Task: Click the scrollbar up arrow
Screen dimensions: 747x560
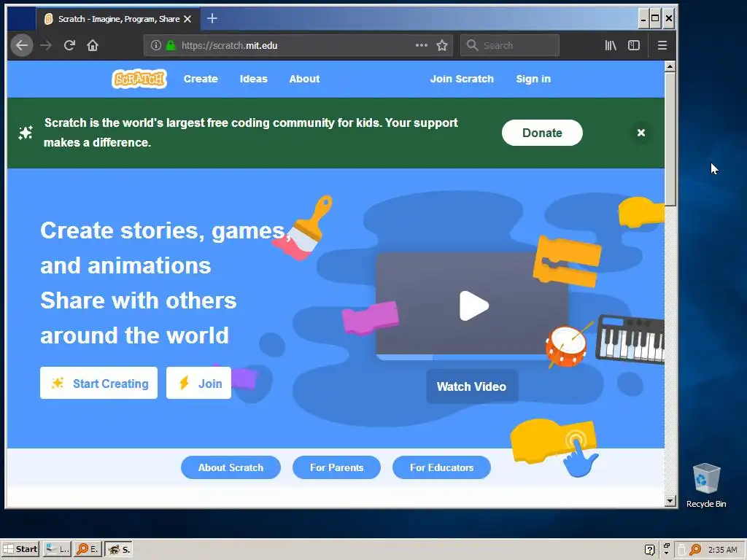Action: click(670, 66)
